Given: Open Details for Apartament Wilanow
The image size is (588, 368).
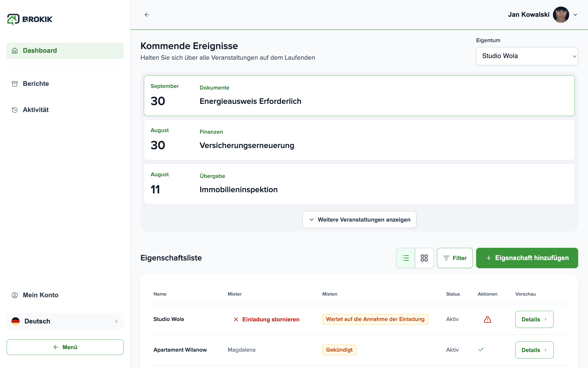Looking at the screenshot, I should point(534,350).
